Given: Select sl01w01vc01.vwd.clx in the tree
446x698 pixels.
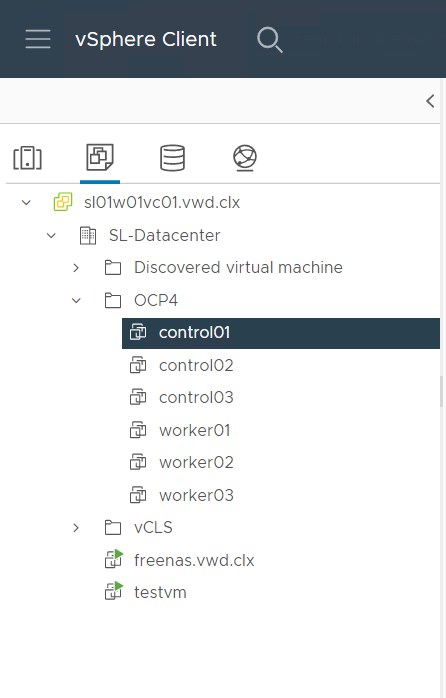Looking at the screenshot, I should point(162,203).
